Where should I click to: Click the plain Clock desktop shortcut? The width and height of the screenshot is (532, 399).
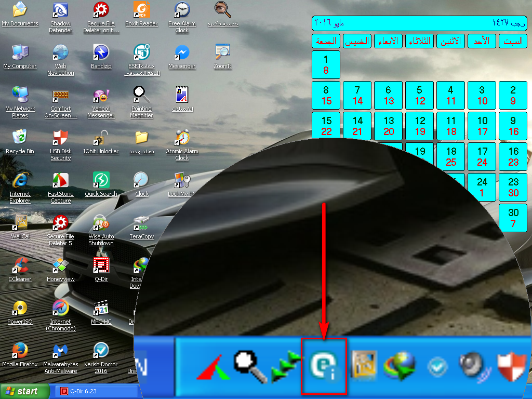141,184
